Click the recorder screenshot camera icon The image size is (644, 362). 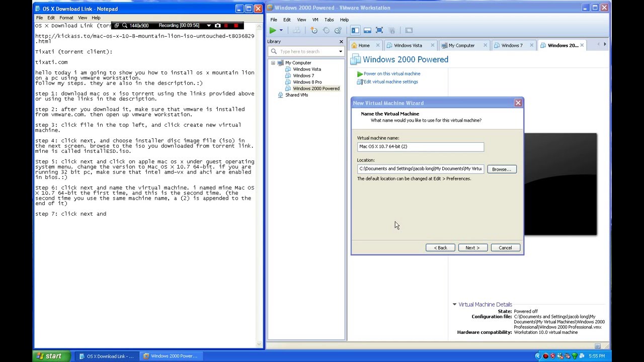point(217,26)
